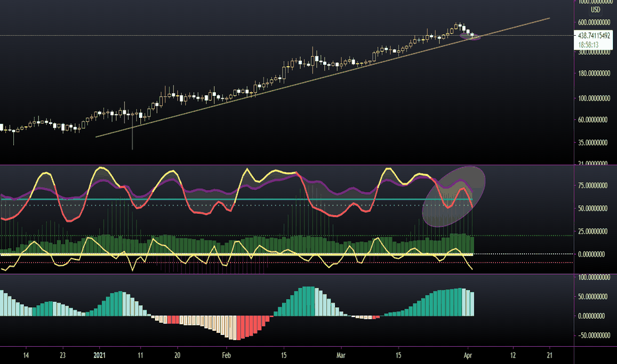Screen dimensions: 617x364
Task: Click the 2021 year label on time axis
Action: (x=99, y=355)
